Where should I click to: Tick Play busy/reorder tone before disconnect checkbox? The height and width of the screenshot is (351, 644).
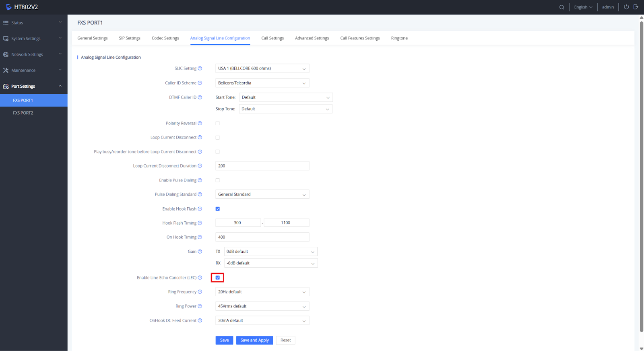(218, 152)
